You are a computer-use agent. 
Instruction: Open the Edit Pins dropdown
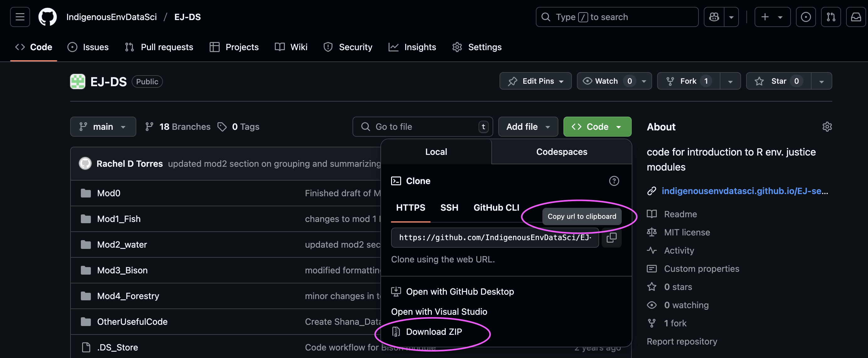pyautogui.click(x=536, y=81)
